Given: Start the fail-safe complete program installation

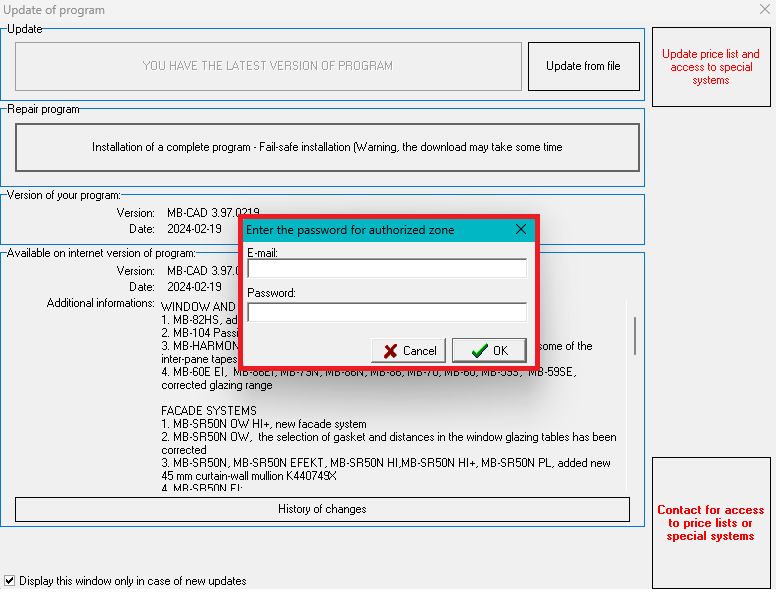Looking at the screenshot, I should coord(327,147).
